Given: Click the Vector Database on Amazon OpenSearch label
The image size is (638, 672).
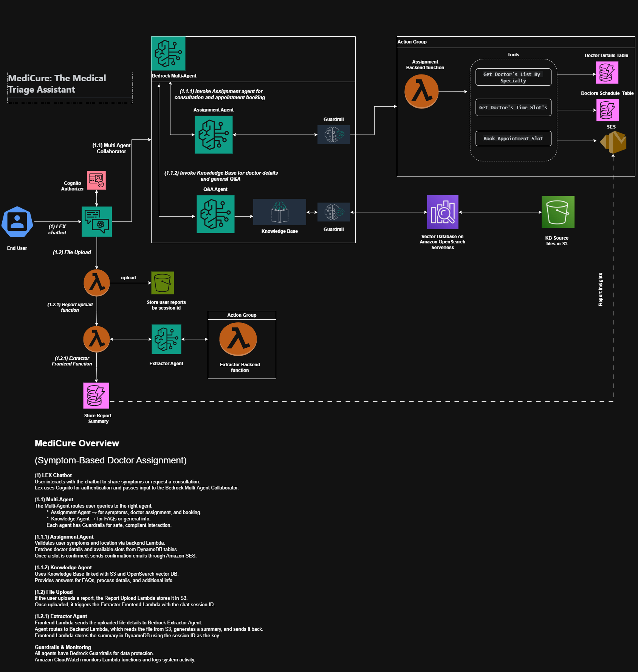Looking at the screenshot, I should pos(443,242).
